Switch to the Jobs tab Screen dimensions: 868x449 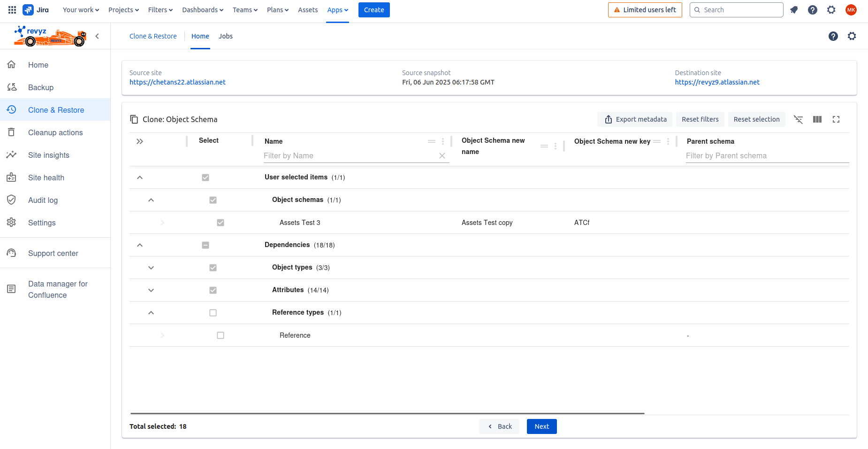click(x=225, y=36)
